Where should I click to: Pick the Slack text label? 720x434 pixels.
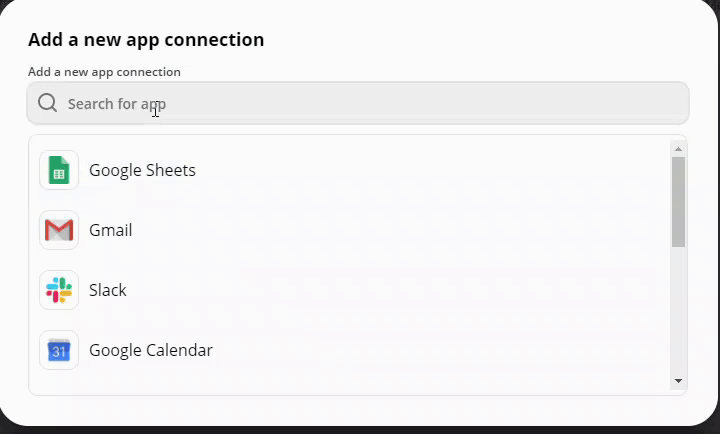tap(108, 290)
